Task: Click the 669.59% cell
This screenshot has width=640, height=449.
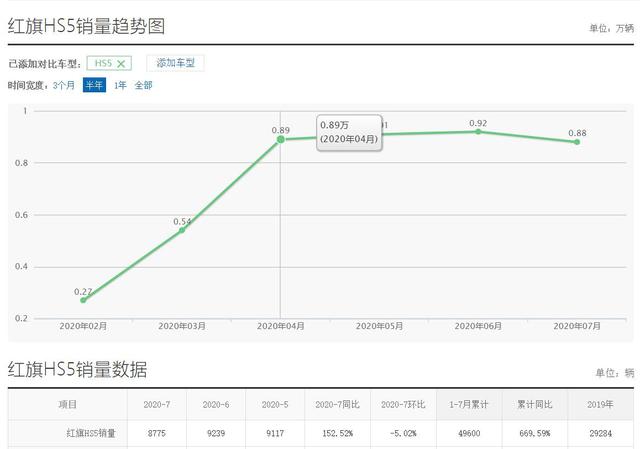Action: pyautogui.click(x=535, y=433)
